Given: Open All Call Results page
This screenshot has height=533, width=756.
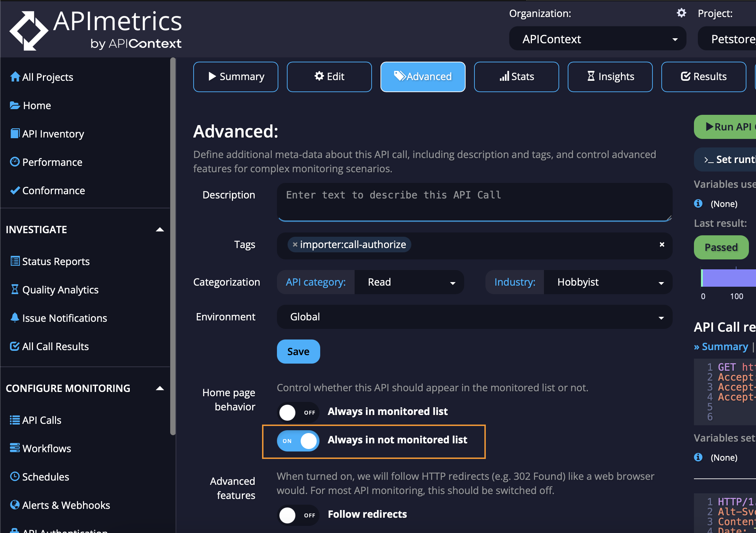Looking at the screenshot, I should coord(55,346).
